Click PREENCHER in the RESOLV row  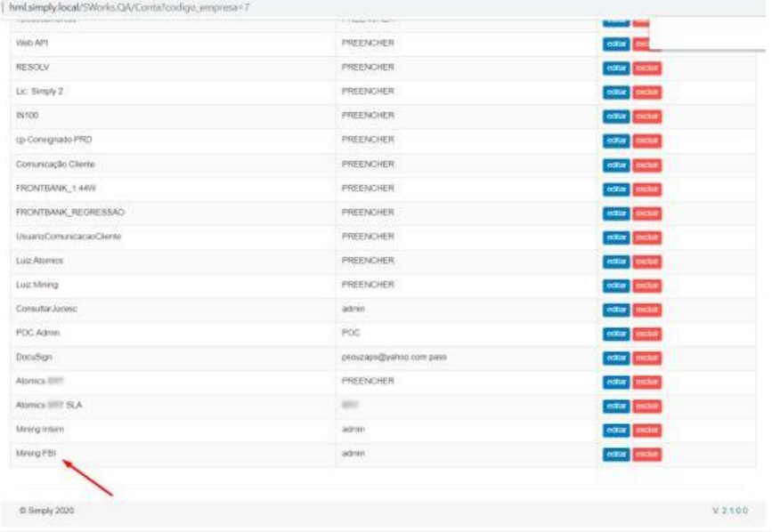368,67
